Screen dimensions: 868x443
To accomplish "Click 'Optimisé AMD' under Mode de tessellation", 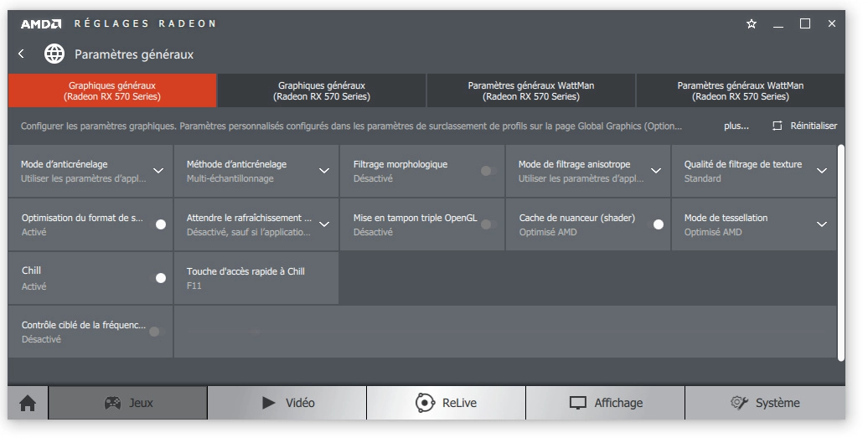I will coord(713,232).
